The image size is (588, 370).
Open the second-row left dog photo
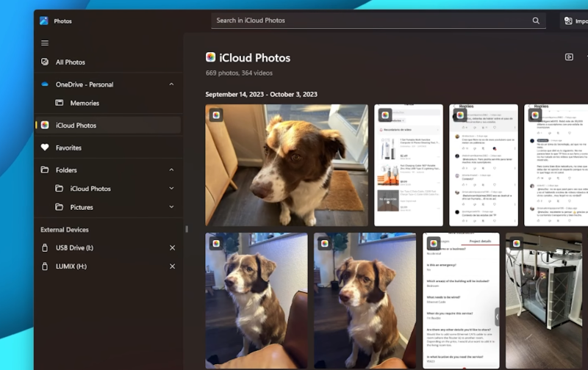(257, 301)
